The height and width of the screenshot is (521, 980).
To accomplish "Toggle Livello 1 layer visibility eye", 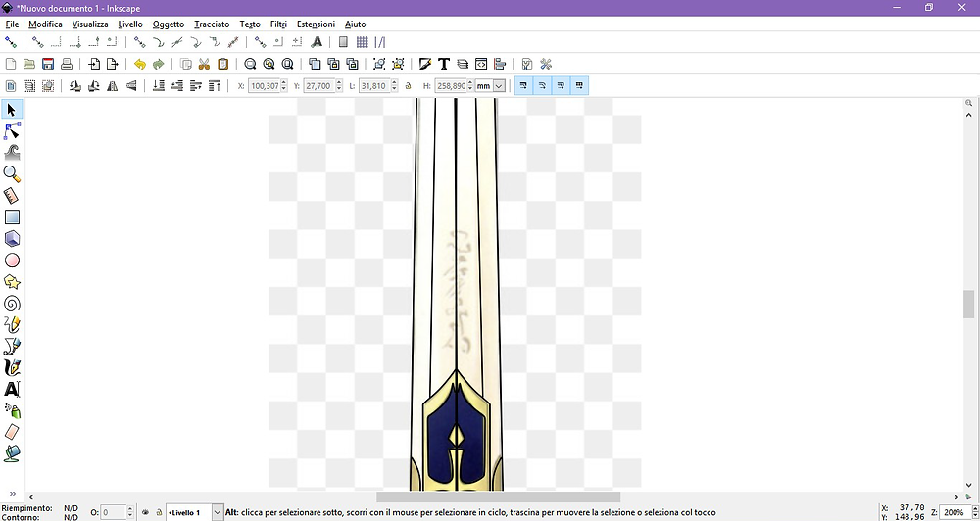I will (146, 512).
